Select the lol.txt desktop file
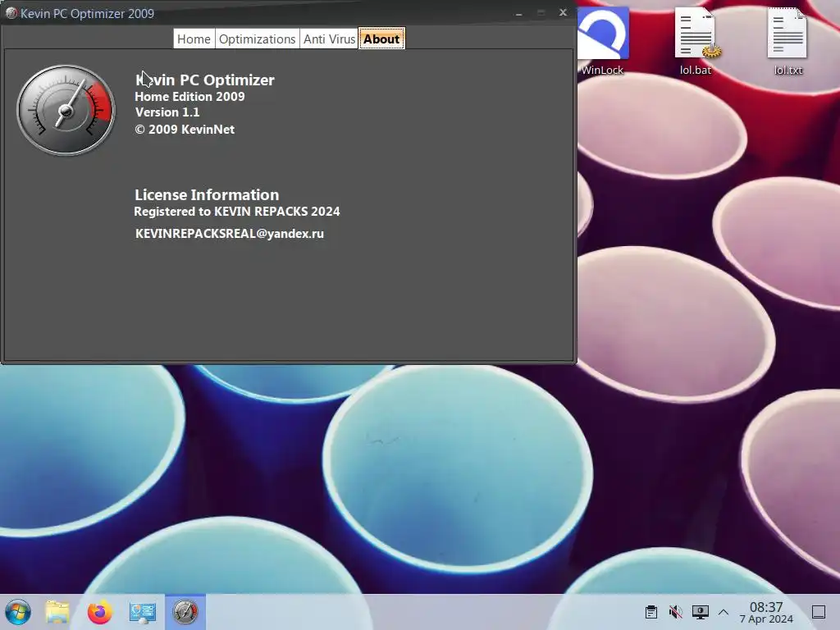840x630 pixels. [x=788, y=41]
